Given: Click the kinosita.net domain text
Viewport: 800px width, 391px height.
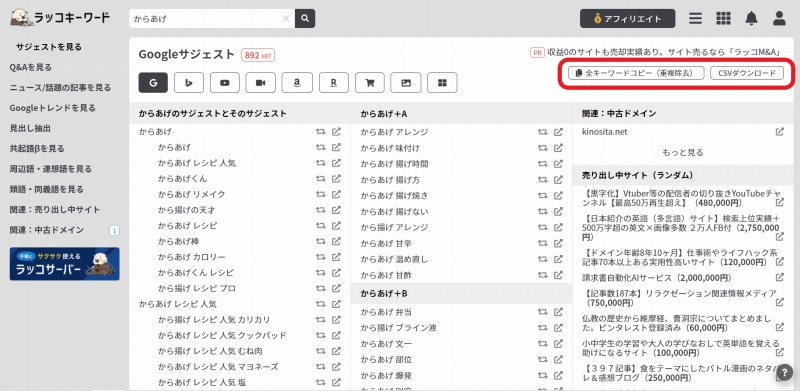Looking at the screenshot, I should coord(605,132).
